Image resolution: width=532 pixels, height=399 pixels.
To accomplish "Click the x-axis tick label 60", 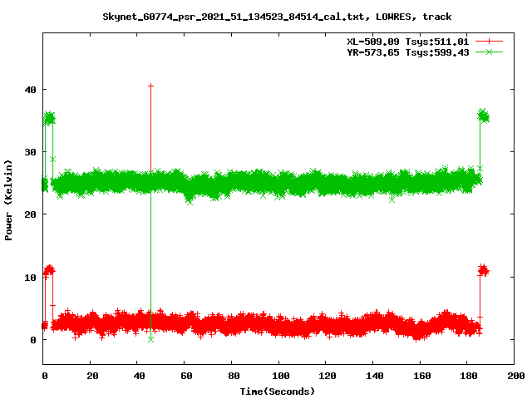I will pyautogui.click(x=186, y=376).
